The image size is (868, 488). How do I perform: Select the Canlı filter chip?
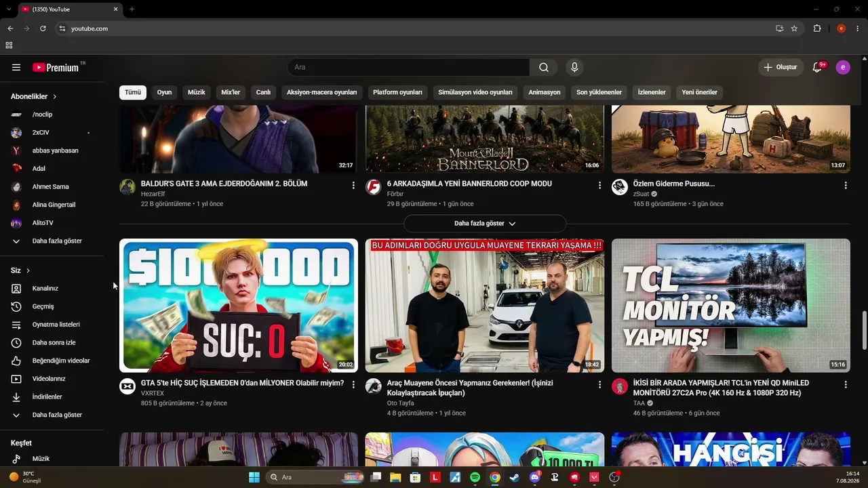263,92
